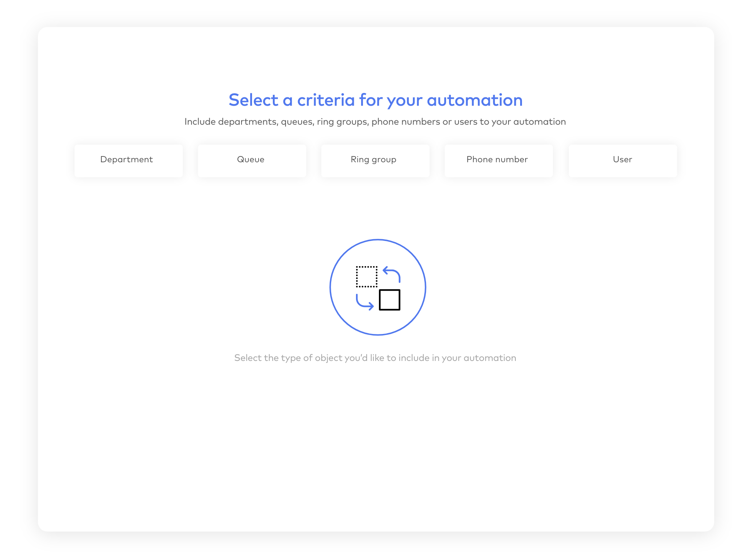Click the blue heading about automation criteria
This screenshot has width=747, height=560.
coord(375,100)
